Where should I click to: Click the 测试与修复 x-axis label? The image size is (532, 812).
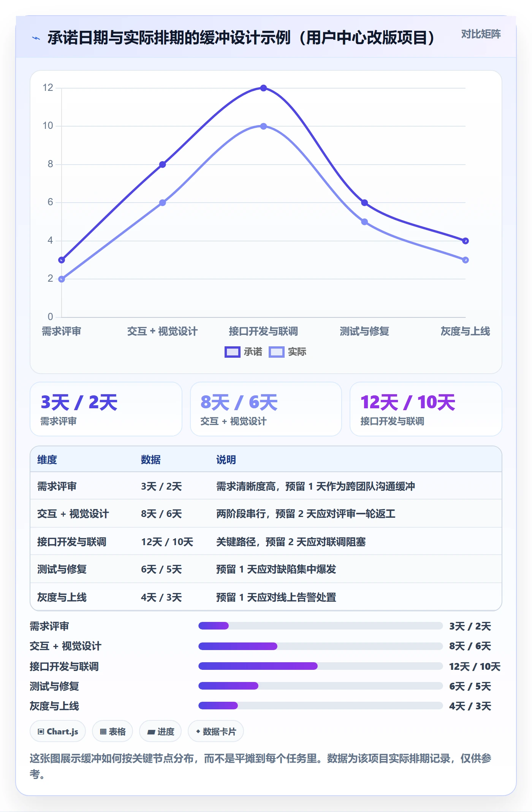(x=364, y=331)
